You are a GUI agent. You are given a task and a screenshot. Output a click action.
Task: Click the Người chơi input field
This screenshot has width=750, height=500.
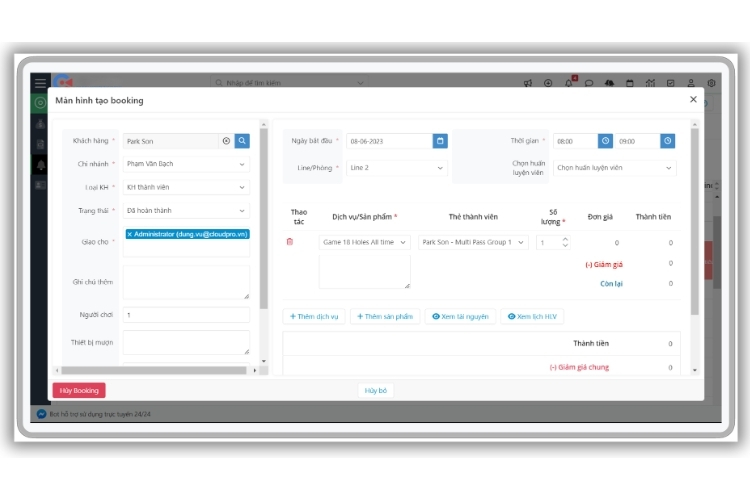(x=186, y=315)
